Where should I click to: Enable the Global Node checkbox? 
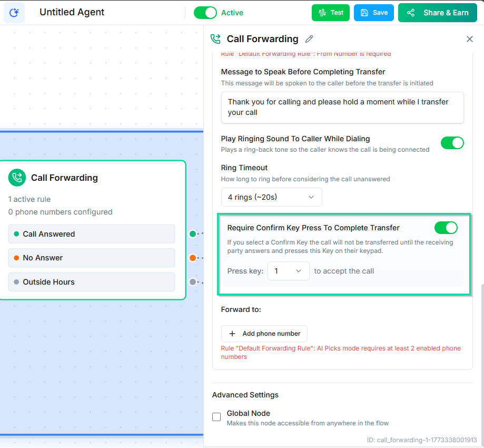[x=216, y=417]
